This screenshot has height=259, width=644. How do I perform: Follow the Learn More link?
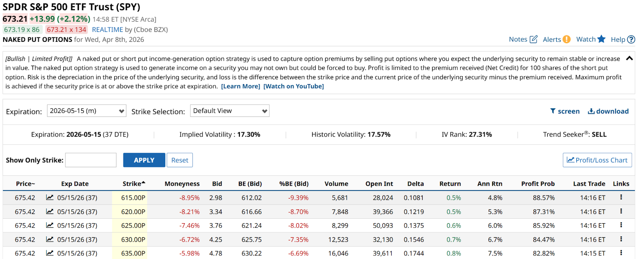tap(241, 86)
